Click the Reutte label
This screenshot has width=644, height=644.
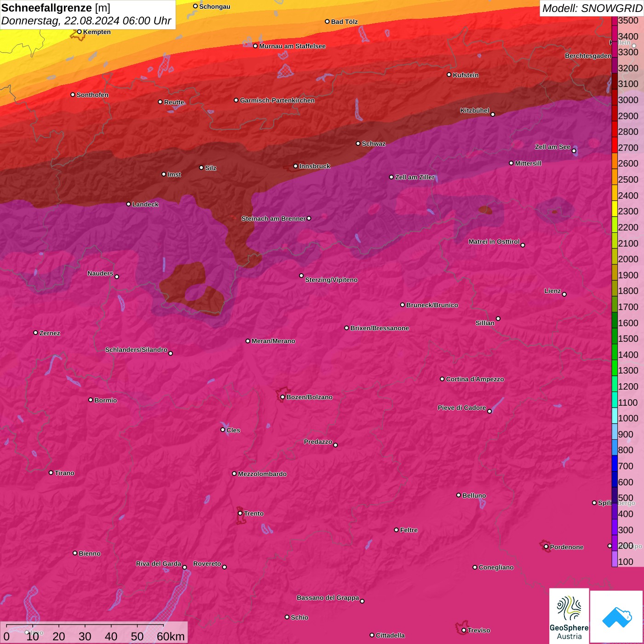click(174, 102)
